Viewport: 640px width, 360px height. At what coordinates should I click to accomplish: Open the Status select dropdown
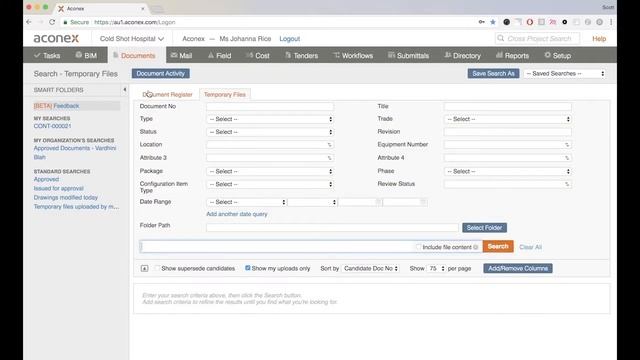pyautogui.click(x=270, y=132)
